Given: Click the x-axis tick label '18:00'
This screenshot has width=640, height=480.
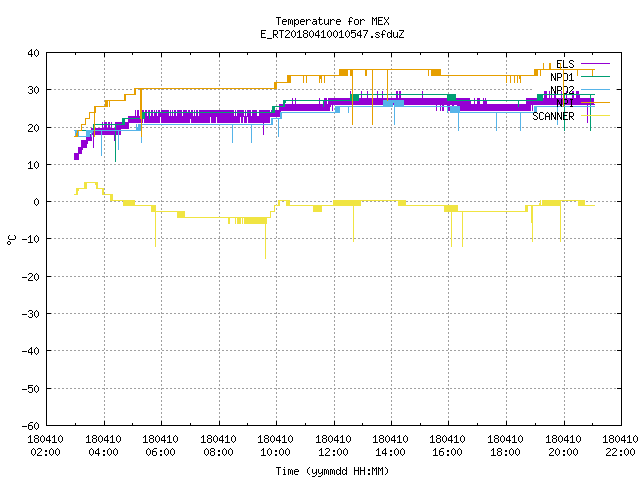Looking at the screenshot, I should click(506, 452).
